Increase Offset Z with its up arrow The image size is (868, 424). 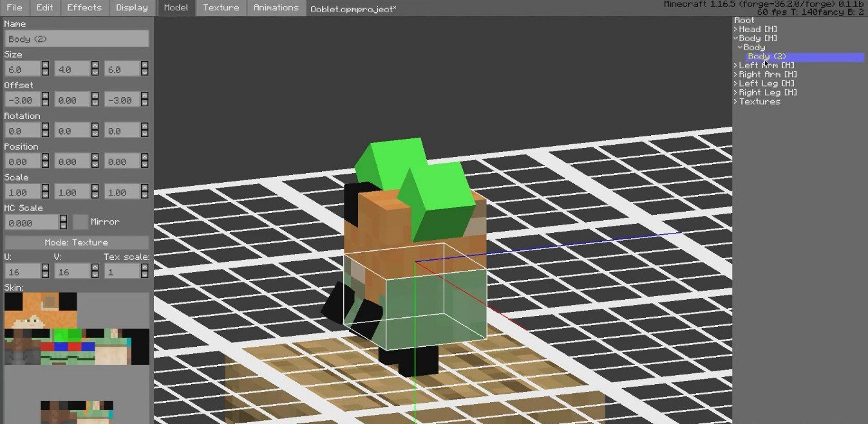145,96
